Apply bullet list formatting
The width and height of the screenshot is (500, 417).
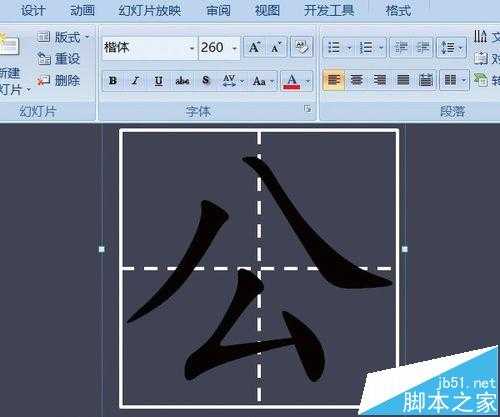334,48
